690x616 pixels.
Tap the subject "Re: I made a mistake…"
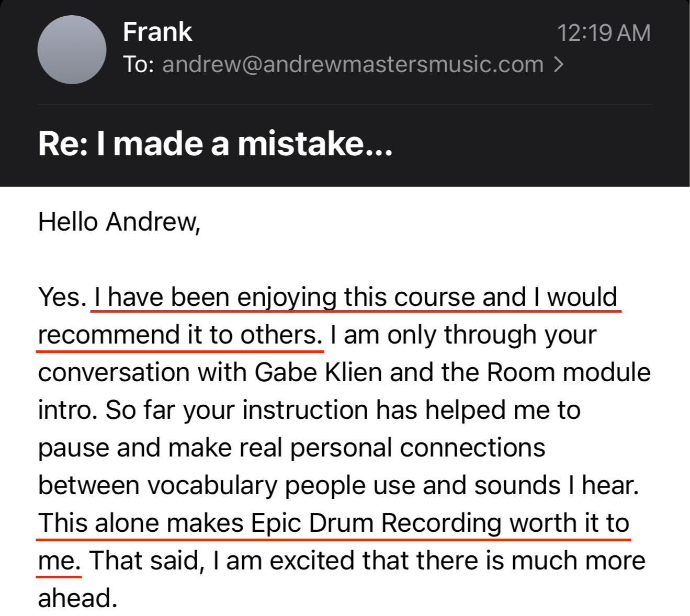tap(215, 144)
